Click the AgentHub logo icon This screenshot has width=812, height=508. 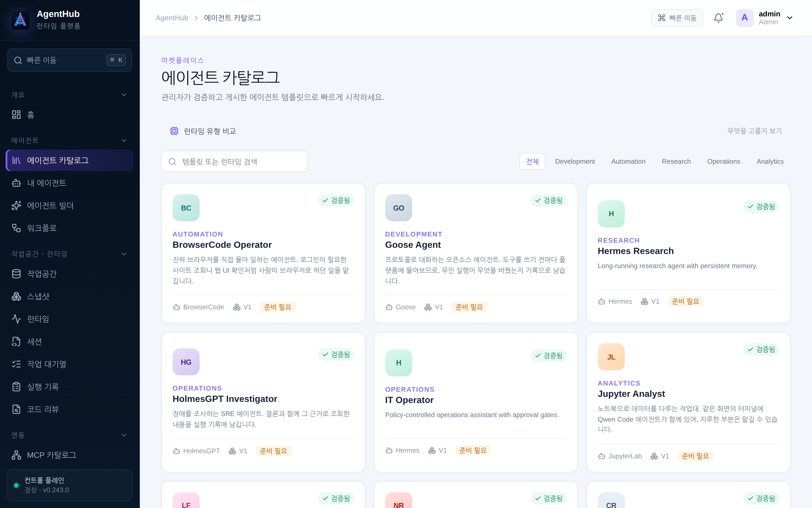(x=20, y=20)
